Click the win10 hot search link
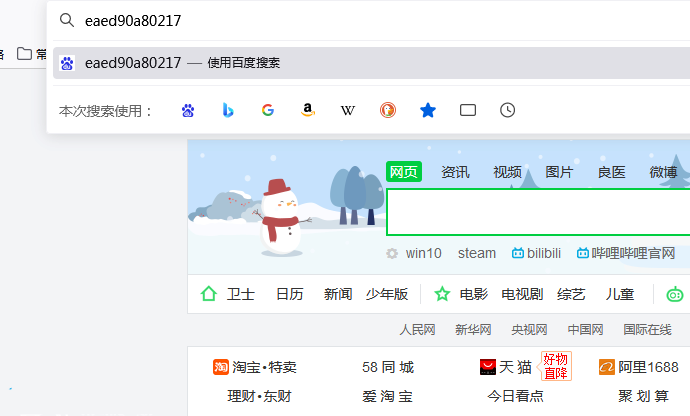The width and height of the screenshot is (690, 416). pyautogui.click(x=423, y=254)
